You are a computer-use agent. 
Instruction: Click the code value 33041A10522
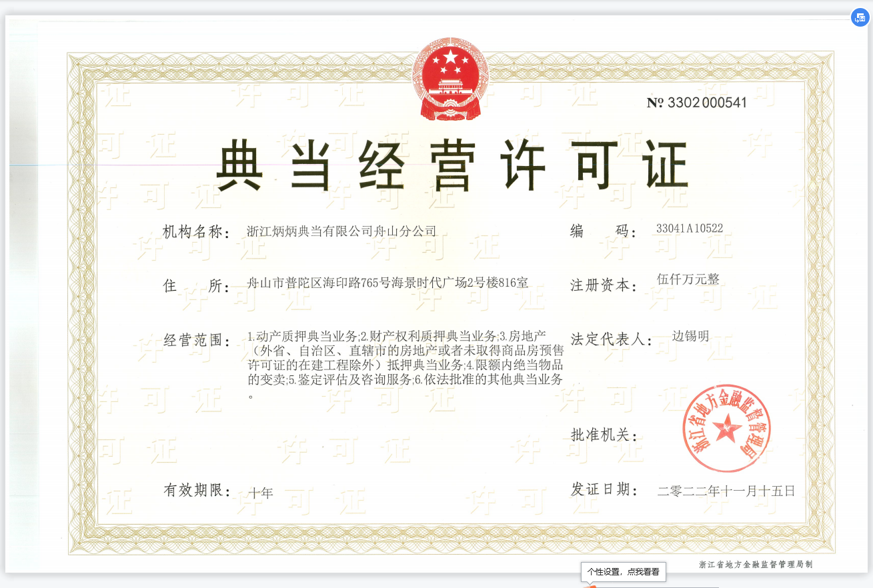tap(690, 229)
